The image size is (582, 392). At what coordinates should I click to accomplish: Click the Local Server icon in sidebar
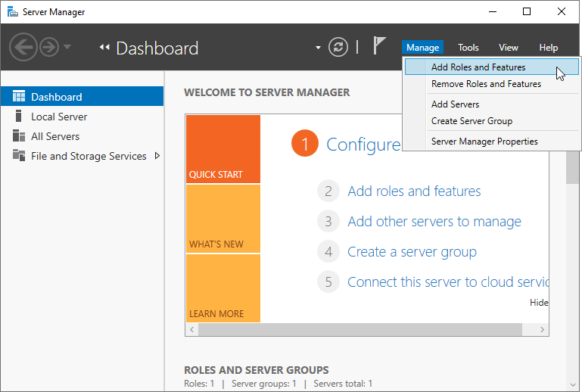tap(19, 116)
